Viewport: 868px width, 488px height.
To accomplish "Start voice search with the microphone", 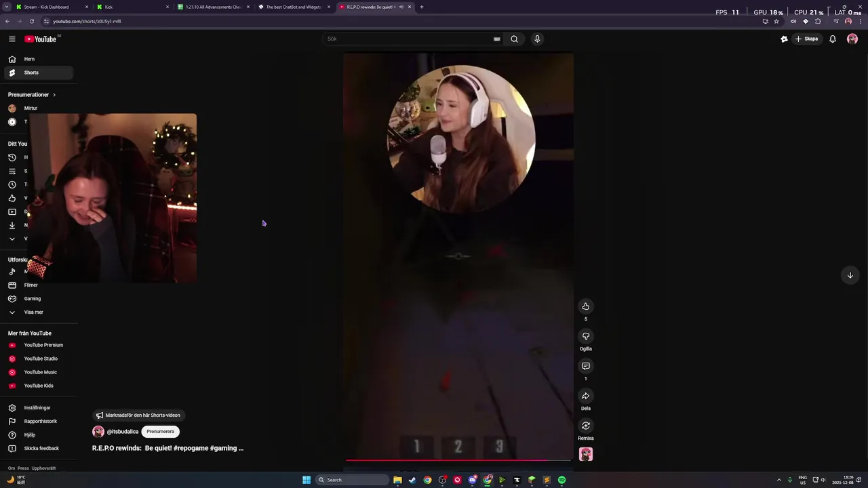I will pos(537,39).
